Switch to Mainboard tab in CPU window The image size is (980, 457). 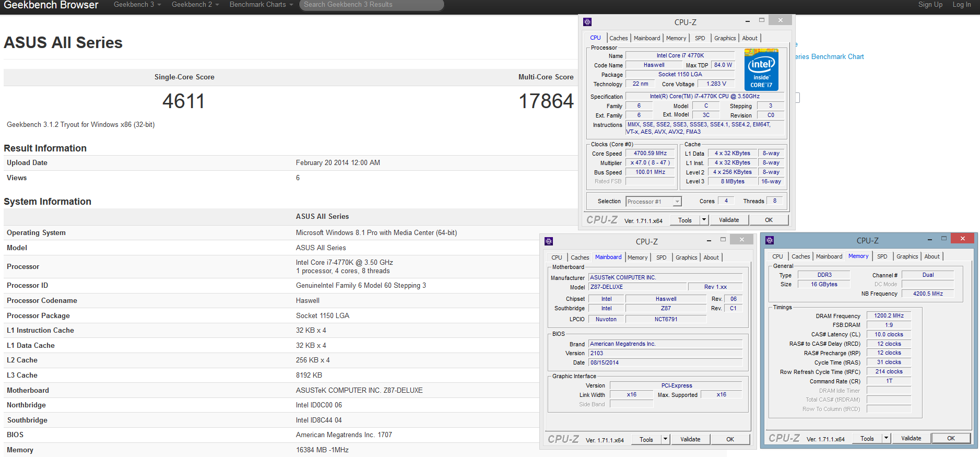[647, 38]
